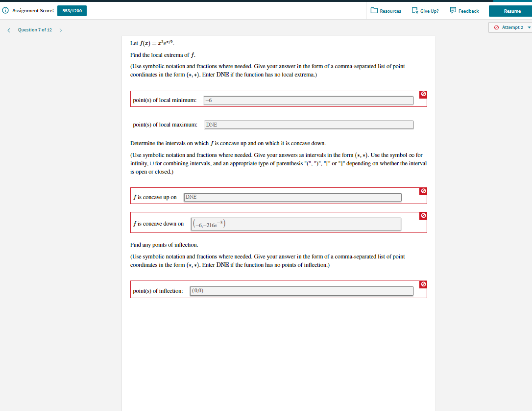
Task: Click the error icon beside concave up field
Action: (423, 191)
